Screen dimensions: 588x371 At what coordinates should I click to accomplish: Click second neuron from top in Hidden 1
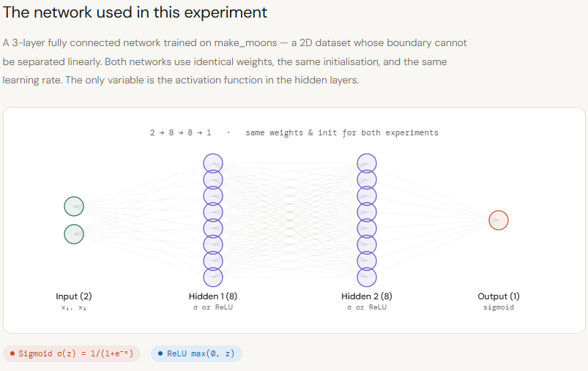213,179
